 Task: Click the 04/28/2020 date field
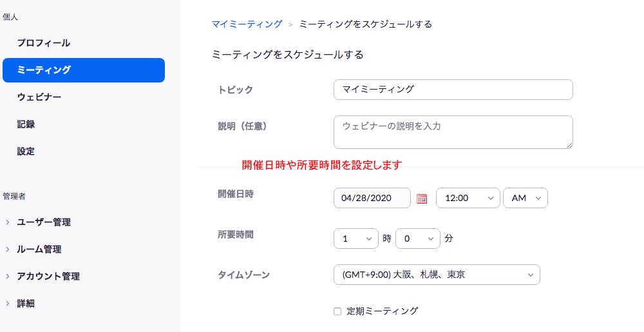pos(372,198)
